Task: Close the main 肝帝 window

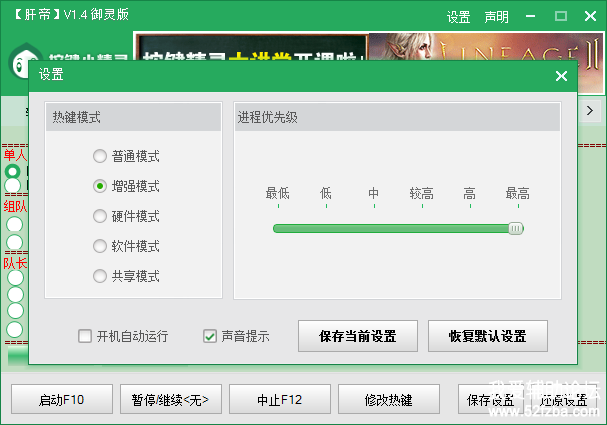Action: 590,16
